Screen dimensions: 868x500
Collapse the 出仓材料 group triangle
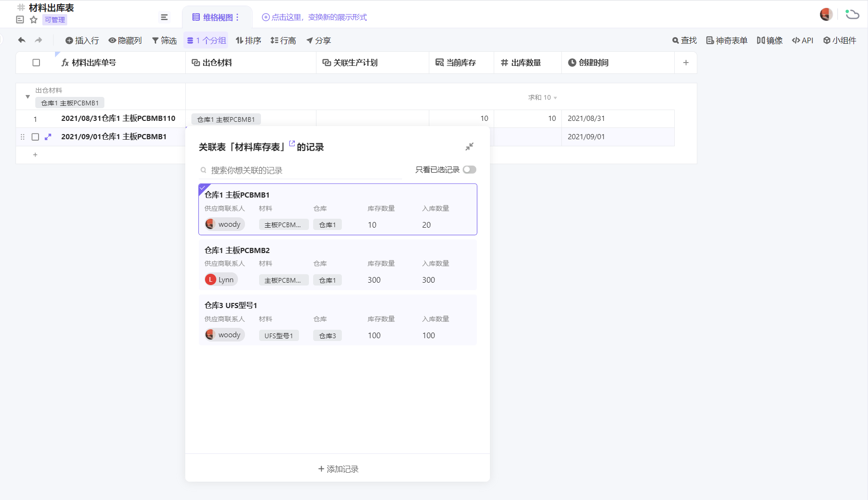pos(27,97)
